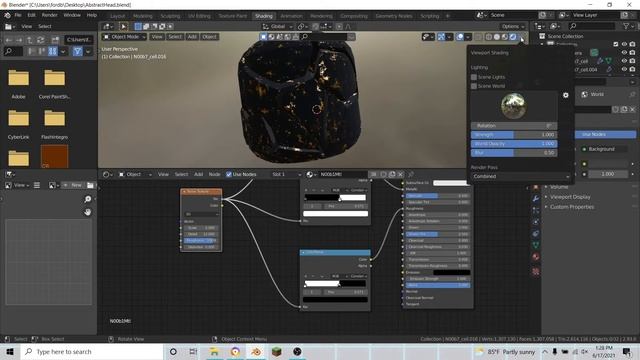Image resolution: width=640 pixels, height=360 pixels.
Task: Adjust the Strength slider in Viewport Shading
Action: coord(514,135)
